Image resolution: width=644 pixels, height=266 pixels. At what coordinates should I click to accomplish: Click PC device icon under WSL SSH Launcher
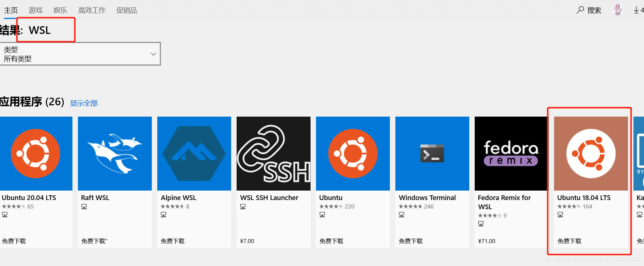pos(243,207)
